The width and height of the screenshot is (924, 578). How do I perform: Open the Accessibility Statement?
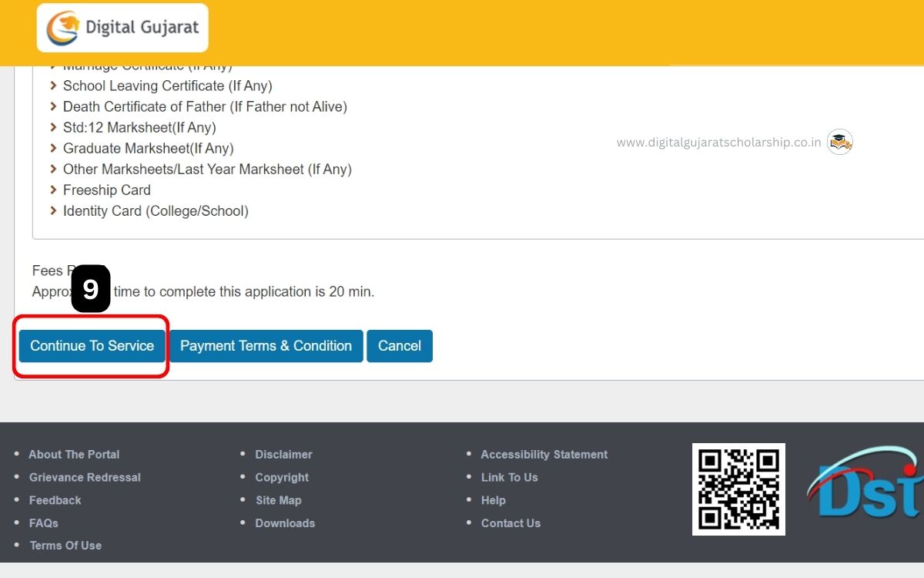point(544,454)
